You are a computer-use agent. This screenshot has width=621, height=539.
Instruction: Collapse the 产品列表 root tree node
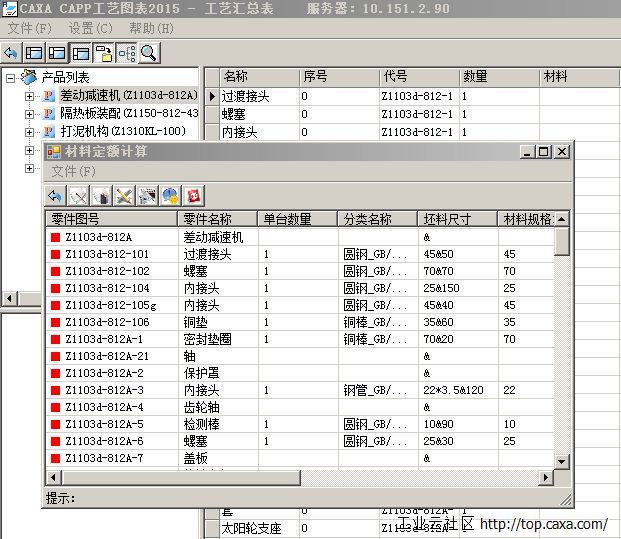pos(11,77)
